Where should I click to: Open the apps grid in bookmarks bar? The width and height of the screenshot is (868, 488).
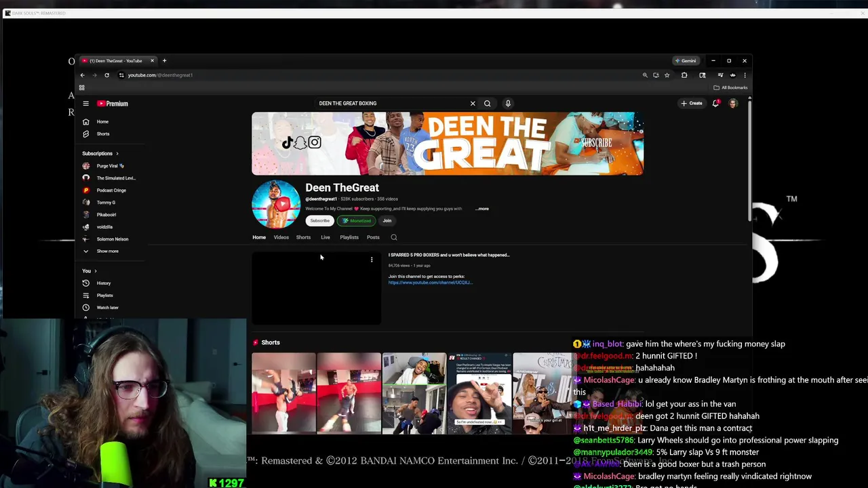tap(82, 87)
